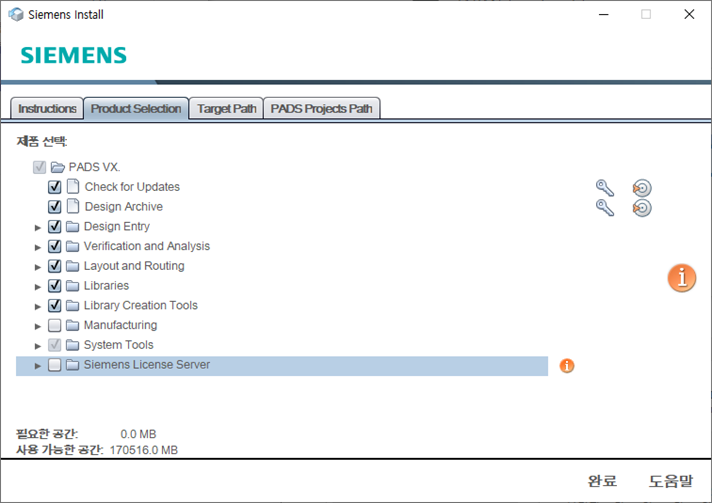
Task: Click the Verification and Analysis folder icon
Action: coord(72,246)
